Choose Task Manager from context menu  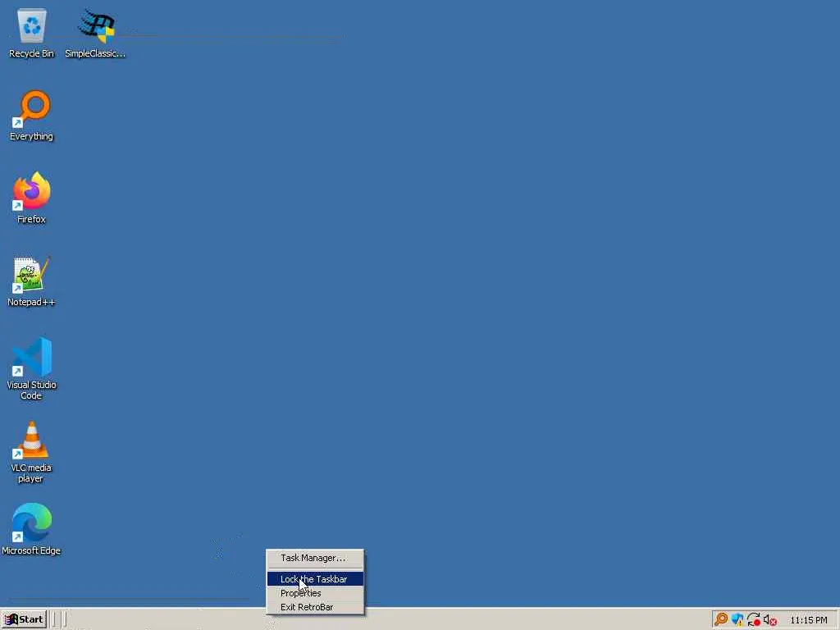pos(316,558)
